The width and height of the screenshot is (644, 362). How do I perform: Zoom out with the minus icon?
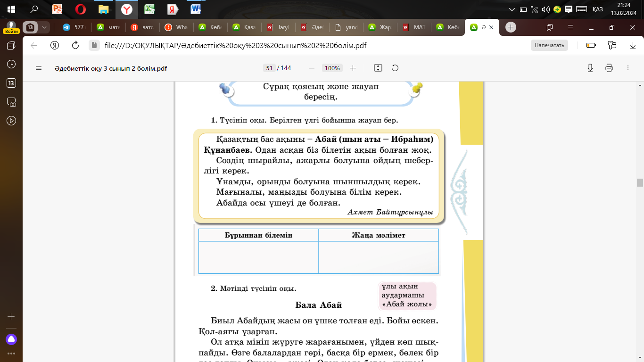coord(311,68)
